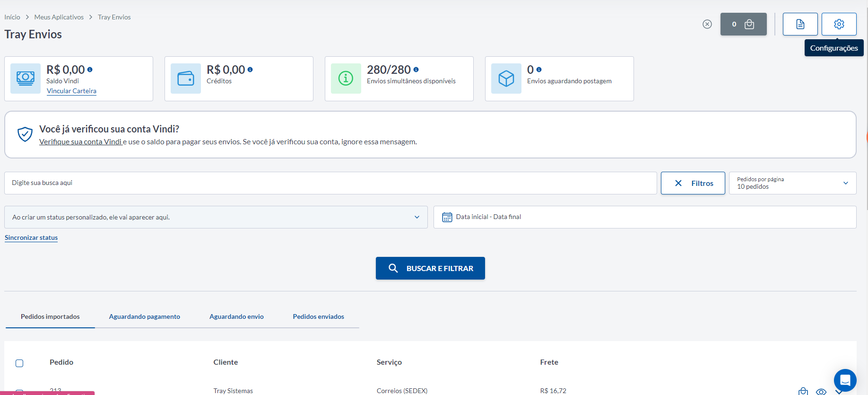Switch to Pedidos enviados tab

319,316
